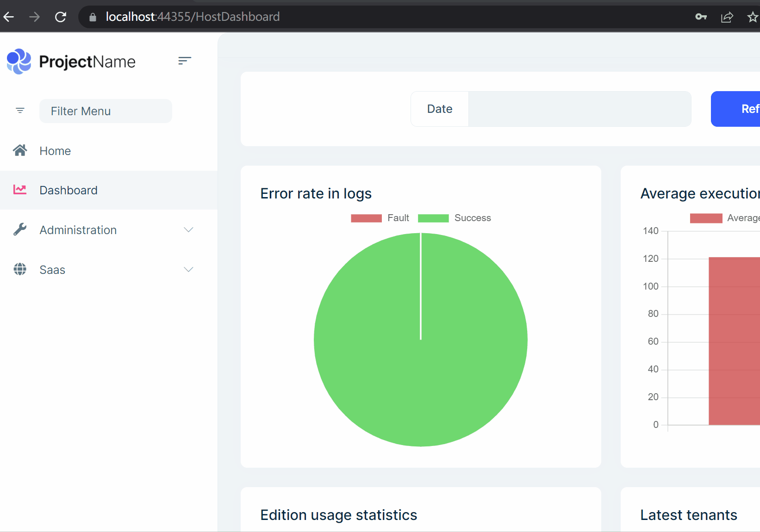Click the ProjectName logo icon
This screenshot has width=760, height=532.
(x=19, y=62)
